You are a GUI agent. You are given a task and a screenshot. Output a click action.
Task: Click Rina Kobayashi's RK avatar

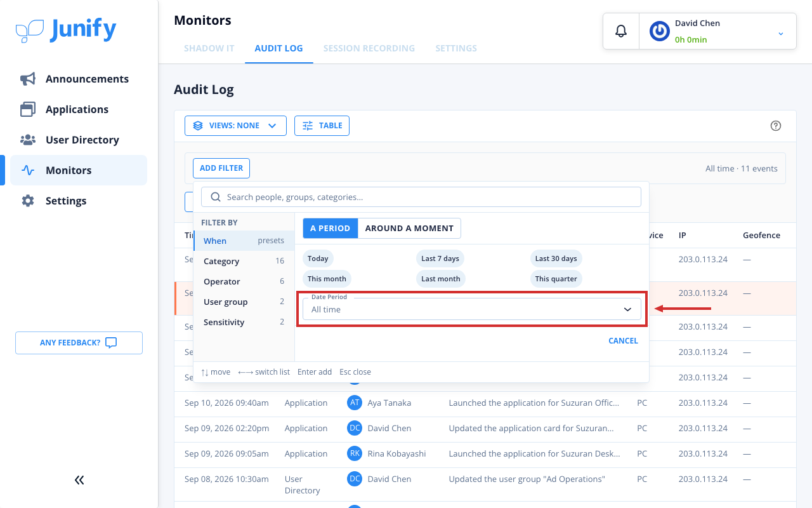pyautogui.click(x=355, y=453)
